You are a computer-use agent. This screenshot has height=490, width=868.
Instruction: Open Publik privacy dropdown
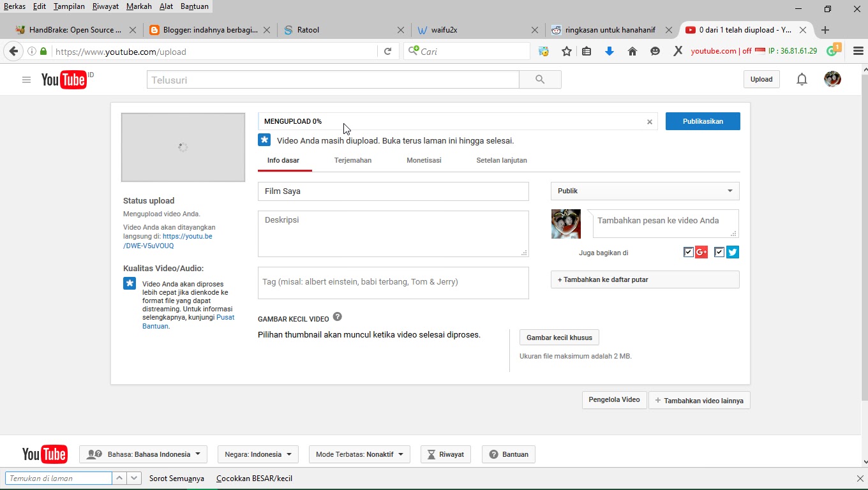click(x=645, y=191)
